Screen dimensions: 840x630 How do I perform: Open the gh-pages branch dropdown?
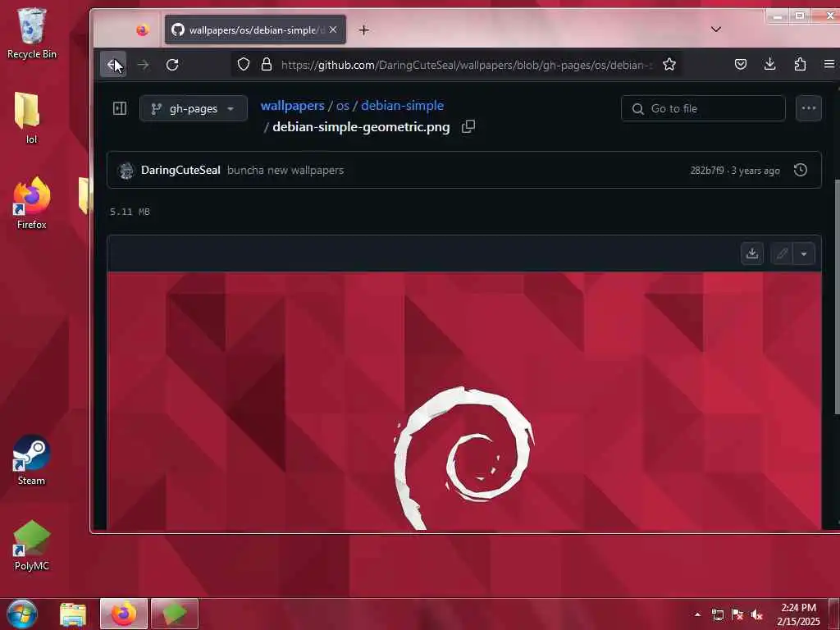[194, 108]
